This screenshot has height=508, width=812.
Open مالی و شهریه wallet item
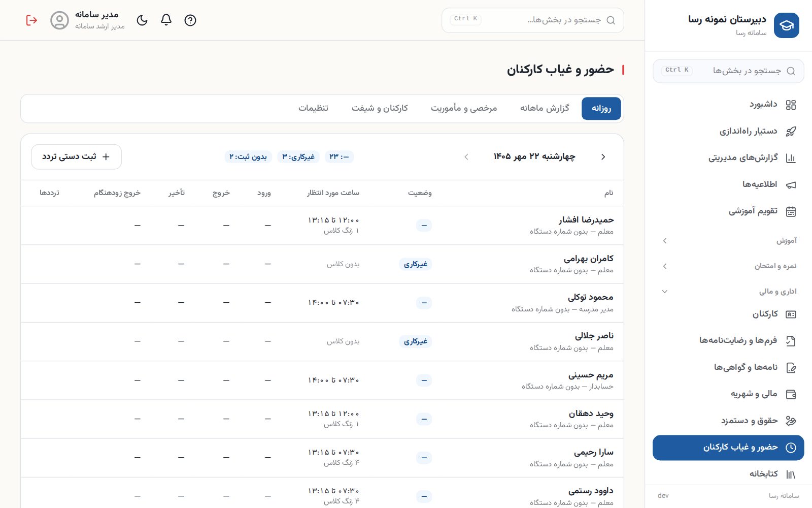728,394
